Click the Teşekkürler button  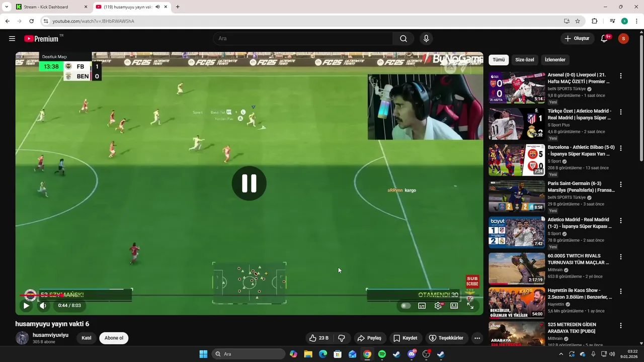446,338
